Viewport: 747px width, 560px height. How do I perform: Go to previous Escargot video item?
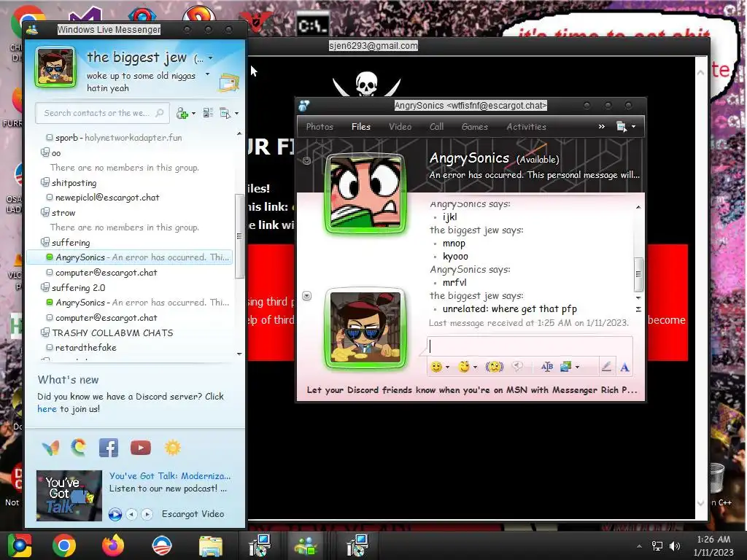(132, 514)
